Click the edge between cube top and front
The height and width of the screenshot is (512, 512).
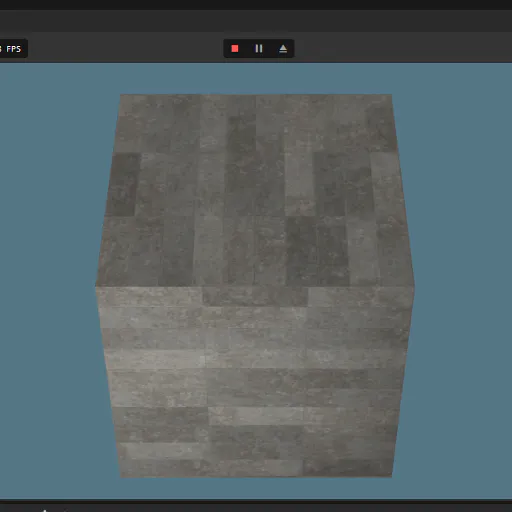tap(255, 286)
